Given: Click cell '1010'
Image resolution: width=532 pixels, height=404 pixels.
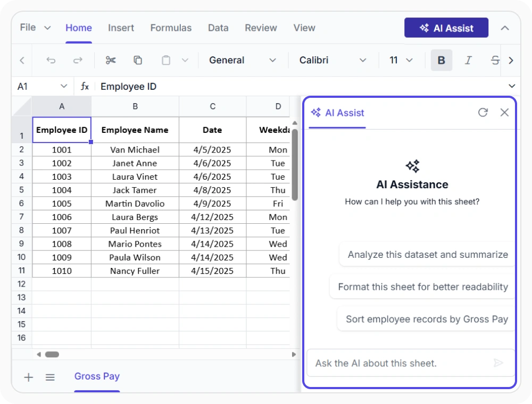Looking at the screenshot, I should pos(62,271).
